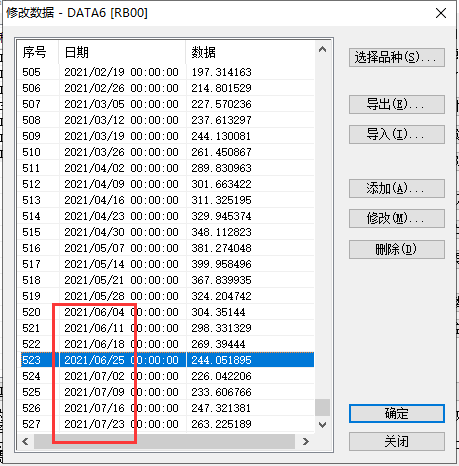Select row 505 dated 2021/02/19
The height and width of the screenshot is (466, 459).
(166, 72)
